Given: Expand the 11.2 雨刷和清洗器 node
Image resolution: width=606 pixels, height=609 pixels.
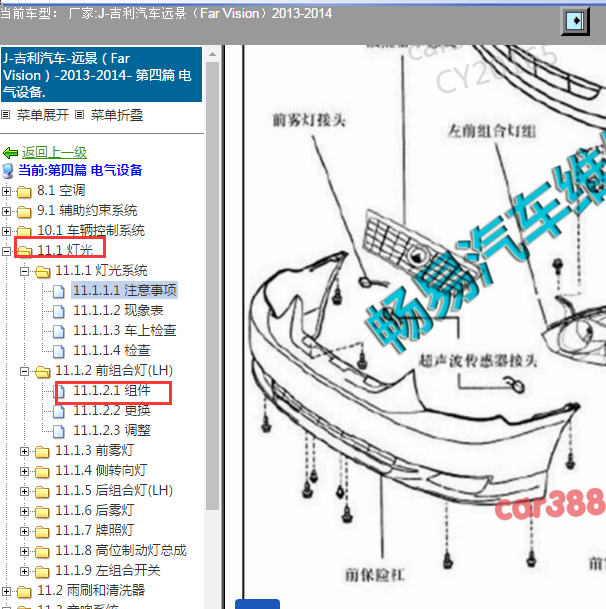Looking at the screenshot, I should pos(6,591).
